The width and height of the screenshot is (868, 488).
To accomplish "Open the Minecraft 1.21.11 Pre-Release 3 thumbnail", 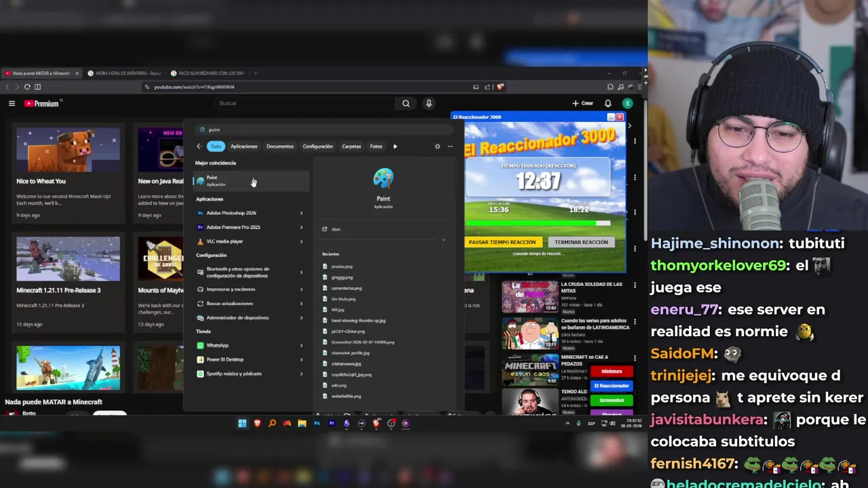I will [x=68, y=258].
